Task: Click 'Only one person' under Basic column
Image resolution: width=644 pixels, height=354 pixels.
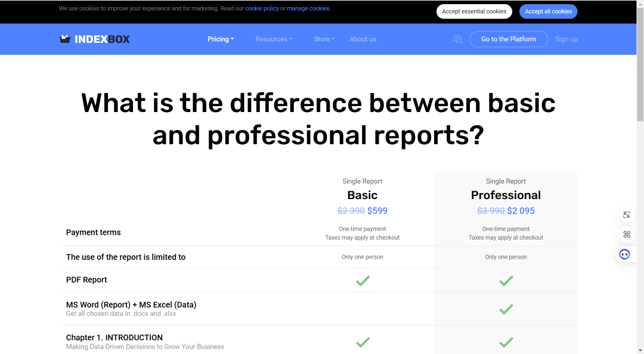Action: pyautogui.click(x=363, y=257)
